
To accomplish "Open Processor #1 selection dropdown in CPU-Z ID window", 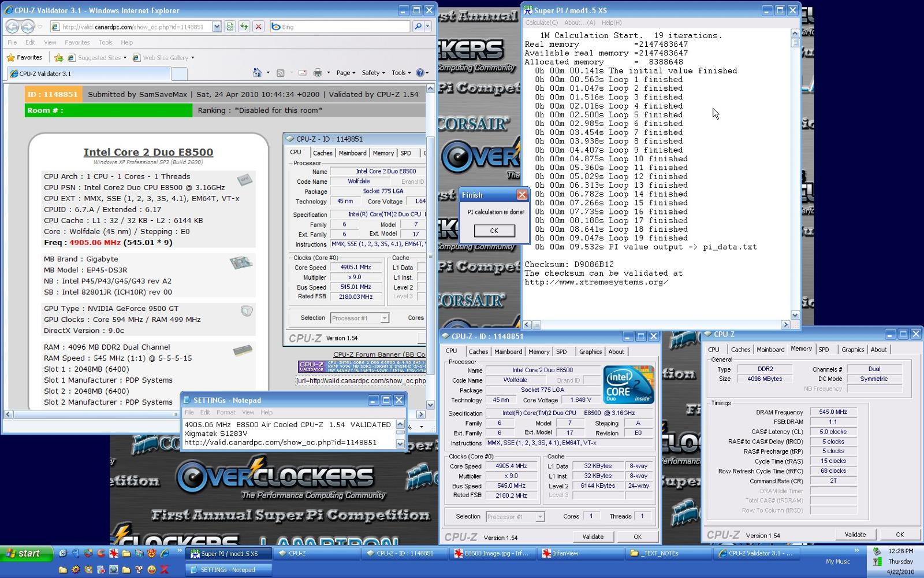I will (x=515, y=517).
